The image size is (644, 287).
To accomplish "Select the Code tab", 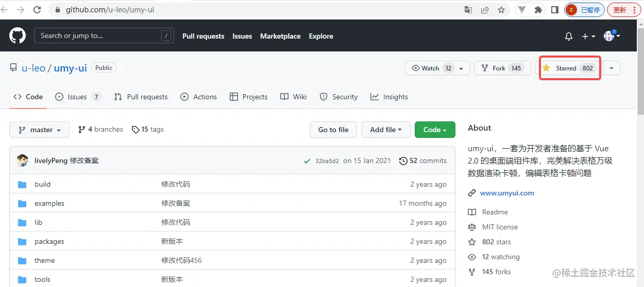I will 28,97.
